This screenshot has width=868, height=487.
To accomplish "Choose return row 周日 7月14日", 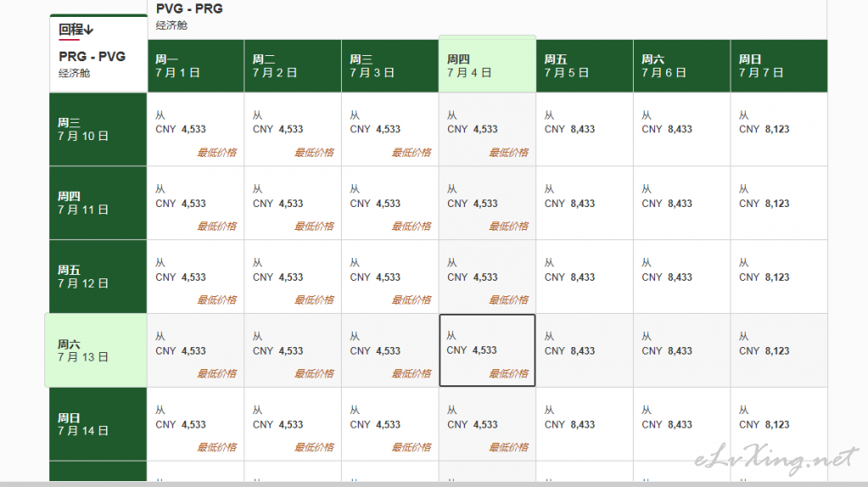I will 98,424.
